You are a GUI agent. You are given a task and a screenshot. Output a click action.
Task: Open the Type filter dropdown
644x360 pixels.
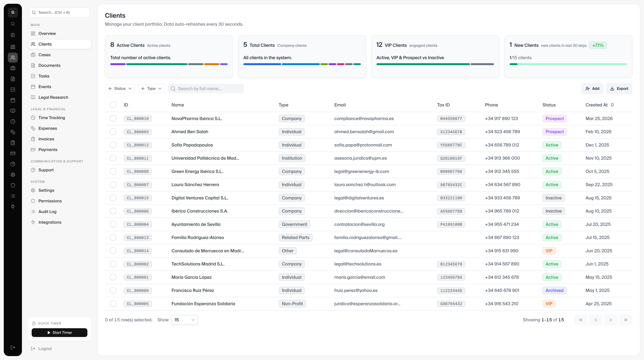click(x=151, y=89)
